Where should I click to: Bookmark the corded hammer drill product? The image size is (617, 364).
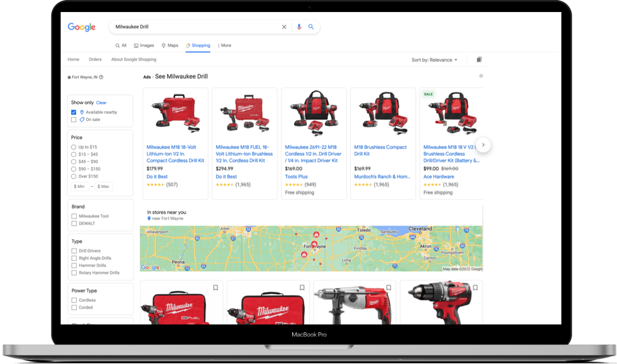[389, 287]
